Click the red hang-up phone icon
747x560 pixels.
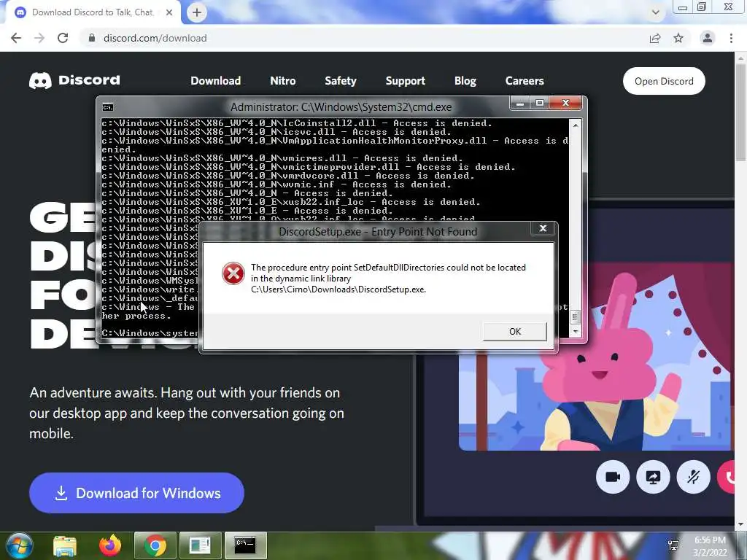coord(727,477)
